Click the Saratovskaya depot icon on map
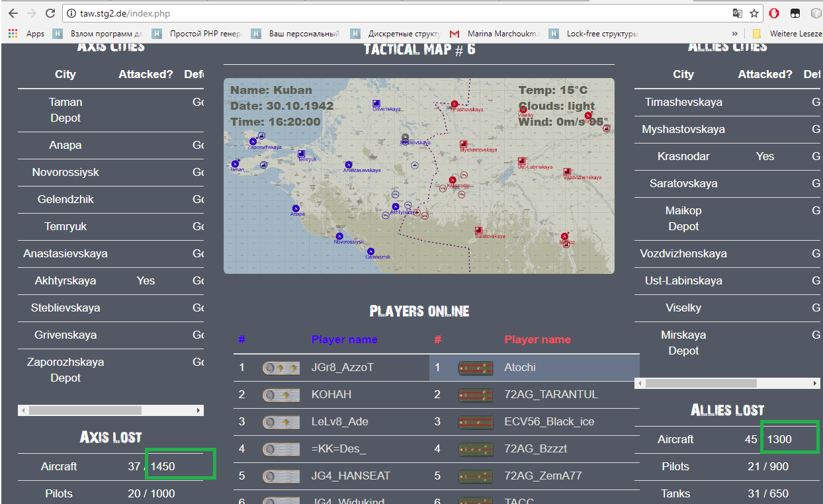This screenshot has height=504, width=823. point(478,231)
